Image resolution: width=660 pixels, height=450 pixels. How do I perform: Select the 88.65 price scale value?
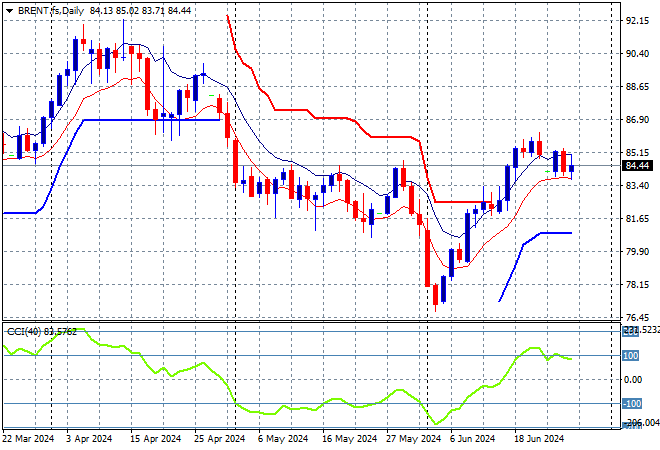click(x=637, y=87)
